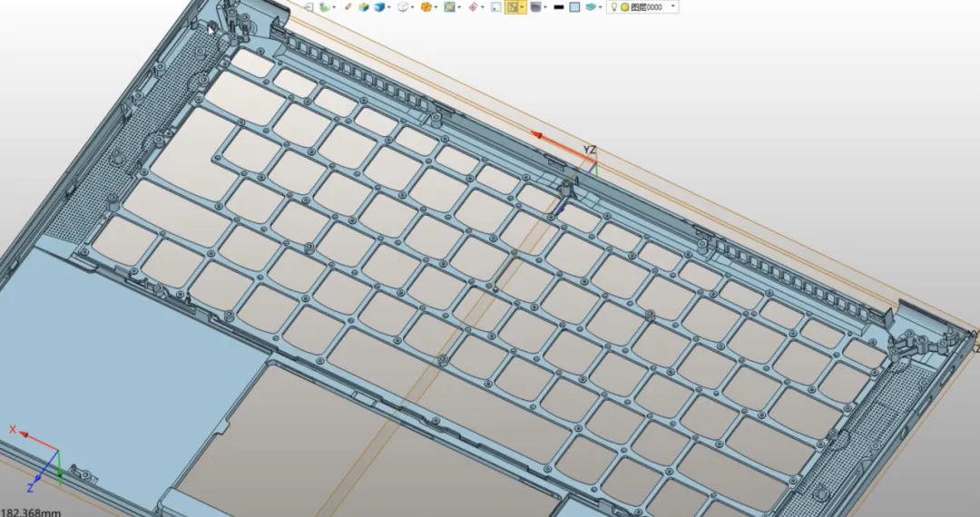Select the pink eraser tool icon
This screenshot has height=517, width=980.
pyautogui.click(x=348, y=7)
